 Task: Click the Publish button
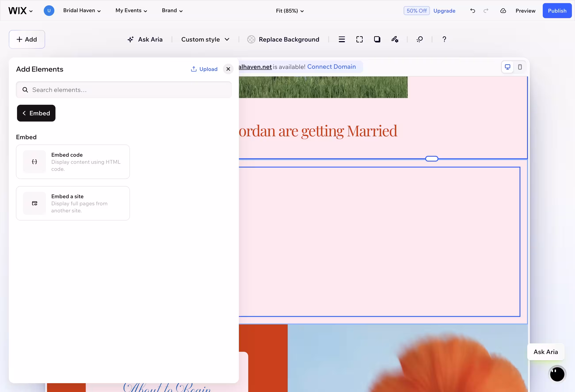557,11
